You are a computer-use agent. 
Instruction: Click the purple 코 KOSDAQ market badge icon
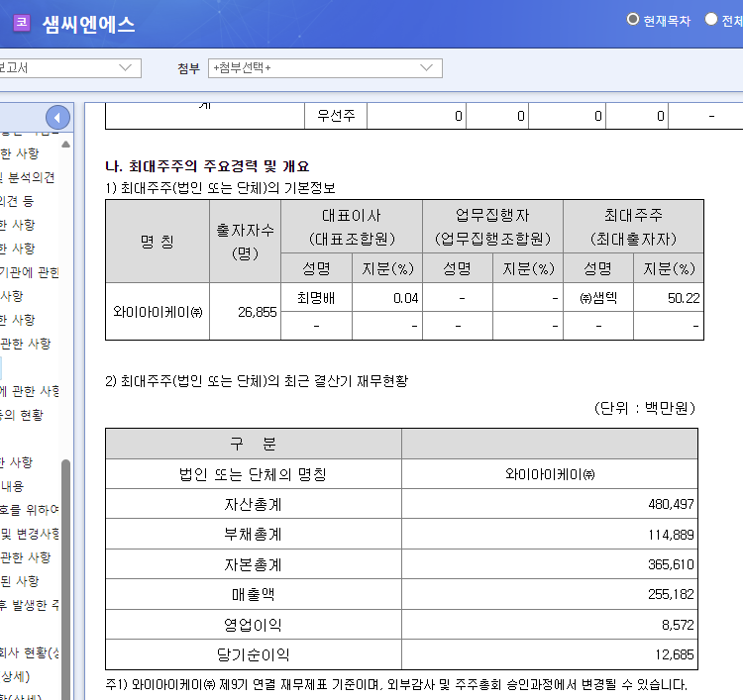[22, 22]
